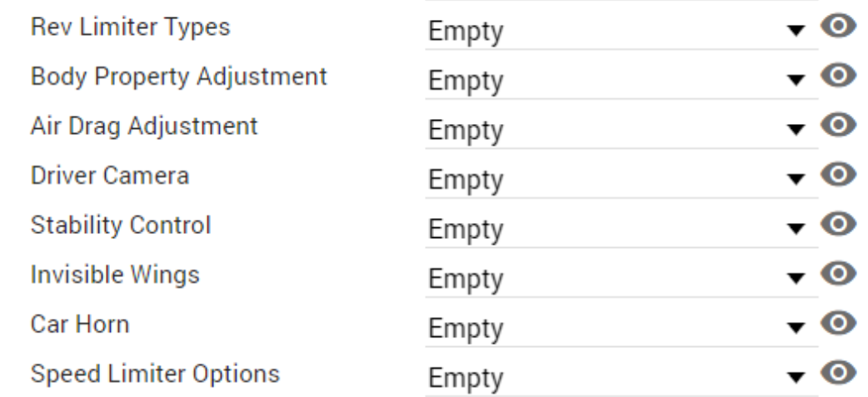Toggle eye icon for Rev Limiter Types
The width and height of the screenshot is (868, 397).
point(838,26)
